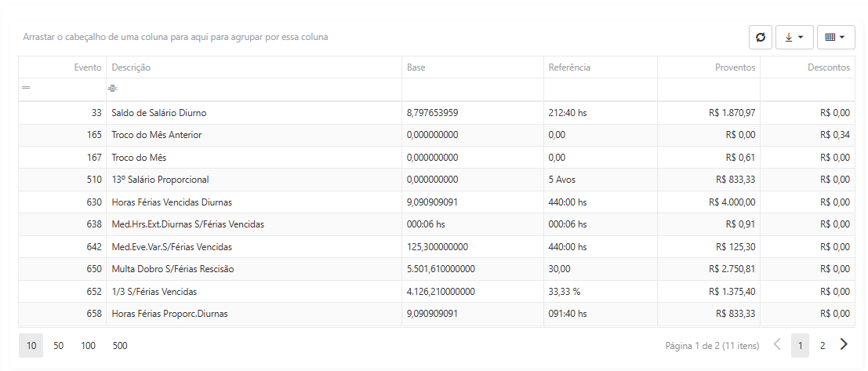Click the Base column filter field

click(x=473, y=89)
